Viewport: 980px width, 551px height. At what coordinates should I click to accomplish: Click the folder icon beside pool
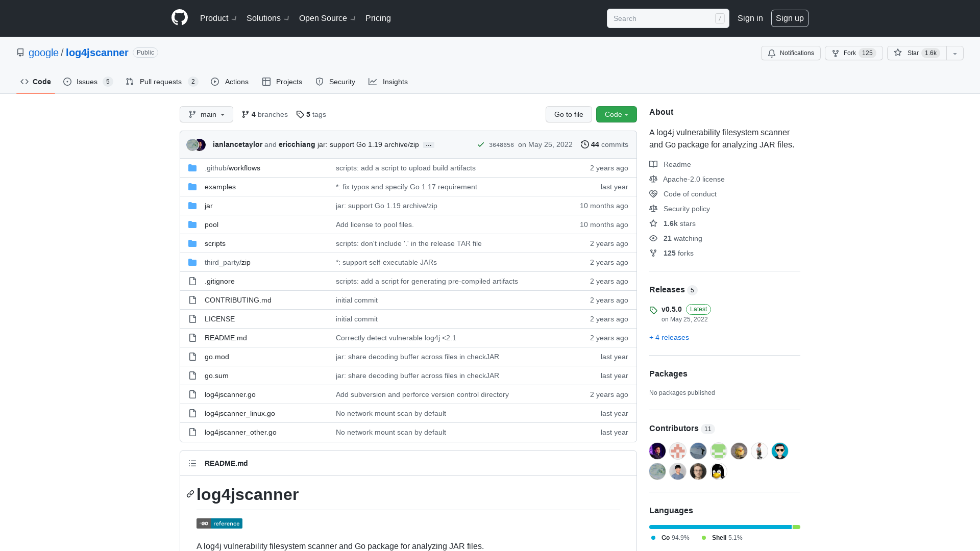pyautogui.click(x=192, y=224)
